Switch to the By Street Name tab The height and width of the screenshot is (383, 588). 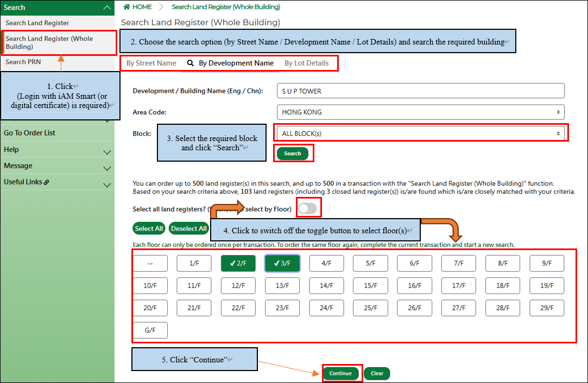coord(151,63)
